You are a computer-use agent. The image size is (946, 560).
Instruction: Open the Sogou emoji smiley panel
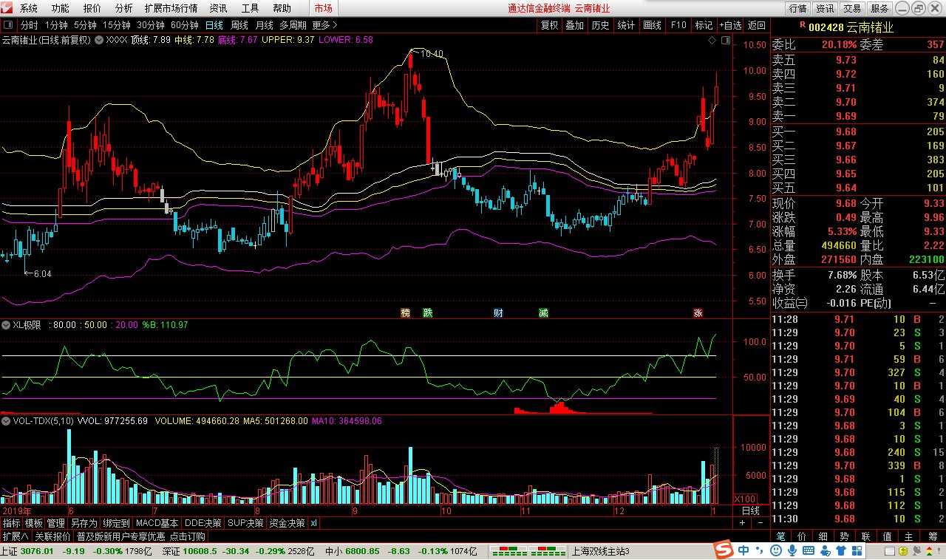pos(776,551)
